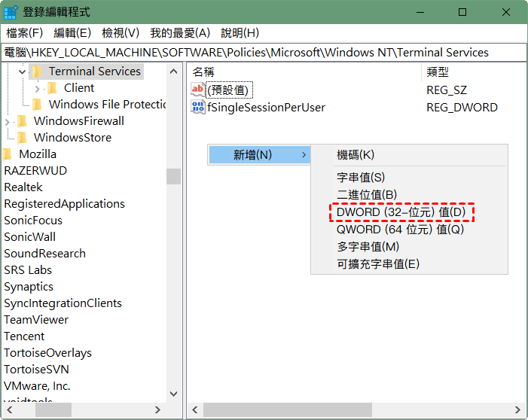This screenshot has height=420, width=528.
Task: Click values pane scroll right arrow
Action: 517,410
